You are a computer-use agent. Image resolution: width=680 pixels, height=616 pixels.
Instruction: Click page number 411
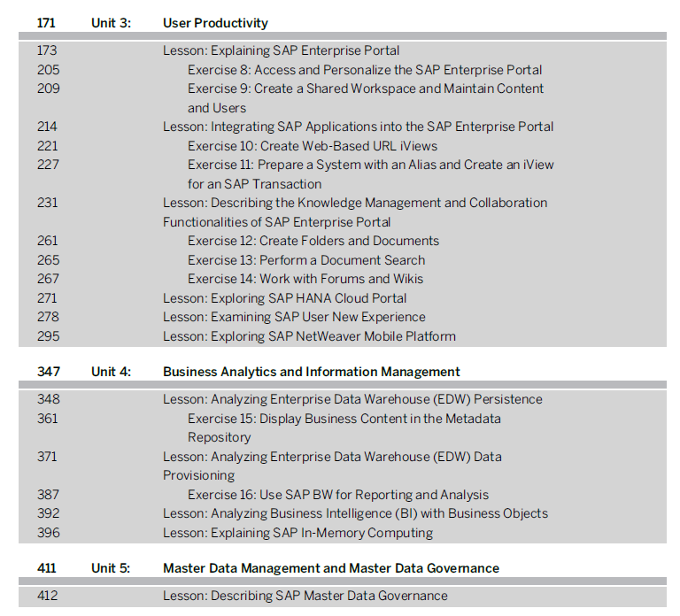click(46, 568)
